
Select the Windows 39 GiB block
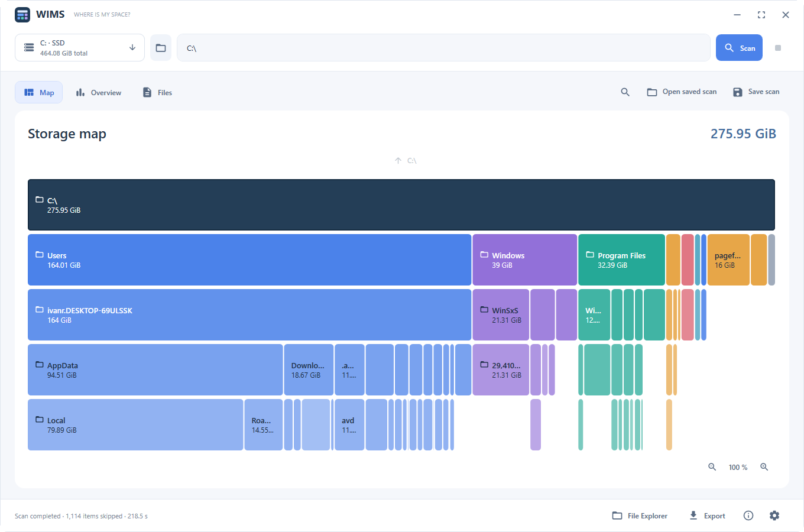point(525,260)
